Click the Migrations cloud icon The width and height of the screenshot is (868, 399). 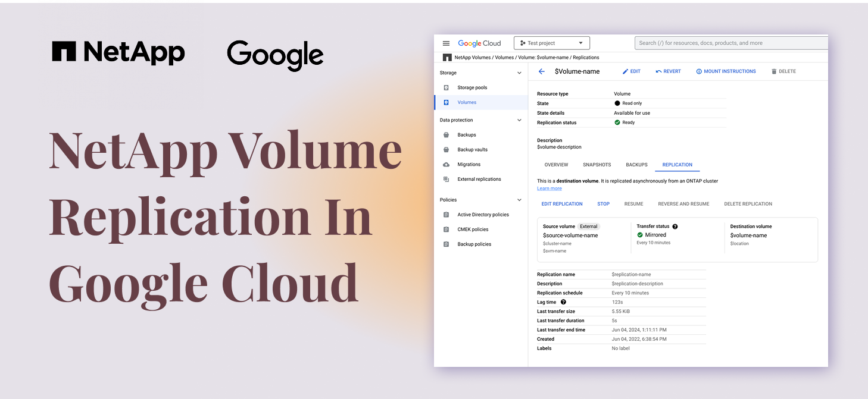click(446, 164)
